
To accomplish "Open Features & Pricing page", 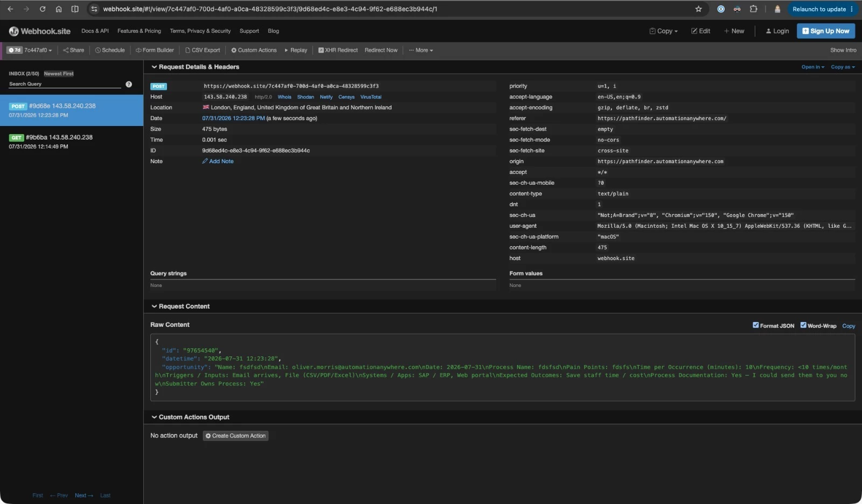I will click(139, 31).
